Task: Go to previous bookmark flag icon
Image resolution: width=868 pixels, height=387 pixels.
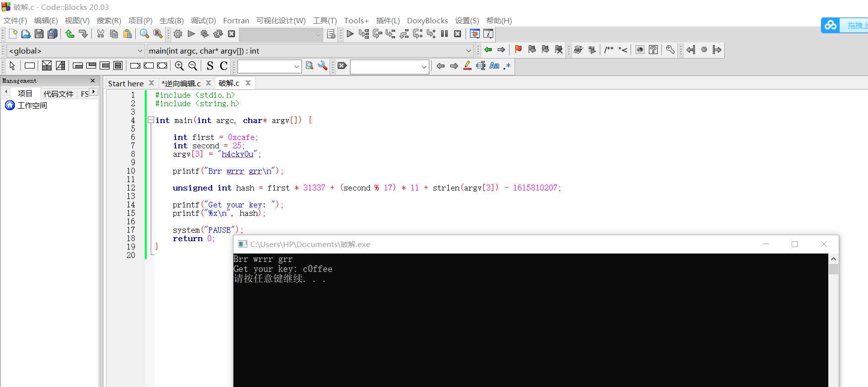Action: pos(532,50)
